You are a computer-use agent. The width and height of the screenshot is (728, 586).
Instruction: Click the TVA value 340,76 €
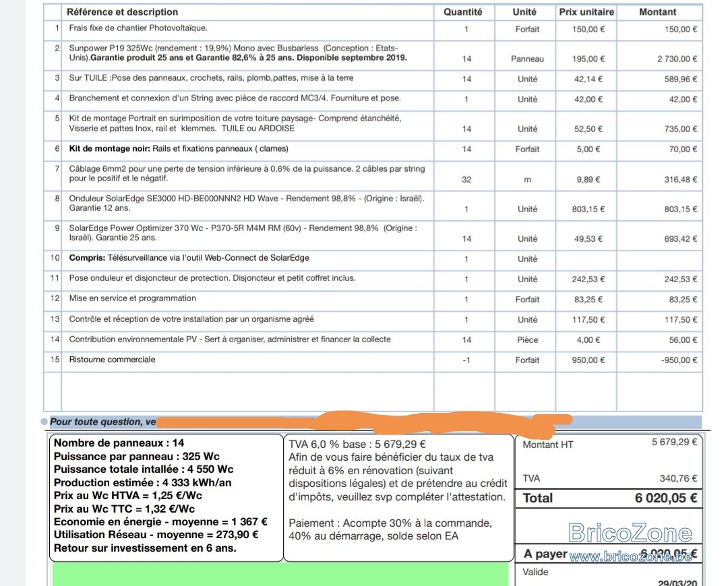coord(676,478)
